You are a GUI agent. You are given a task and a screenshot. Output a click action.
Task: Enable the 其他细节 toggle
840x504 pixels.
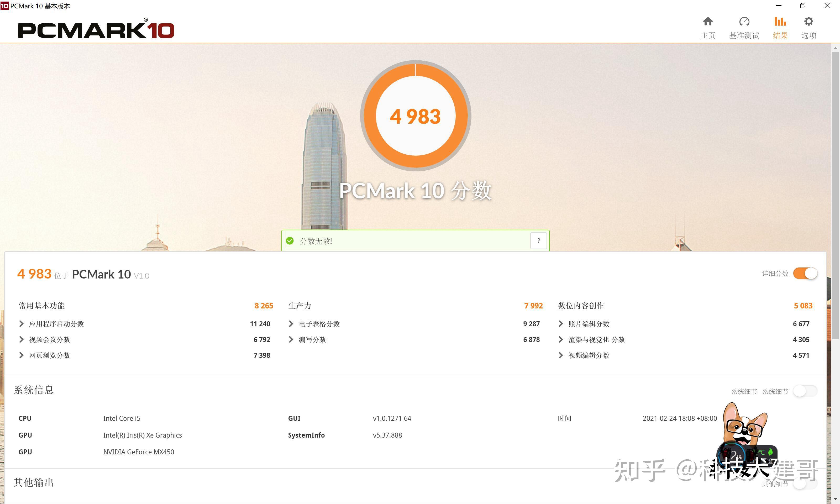pyautogui.click(x=805, y=484)
